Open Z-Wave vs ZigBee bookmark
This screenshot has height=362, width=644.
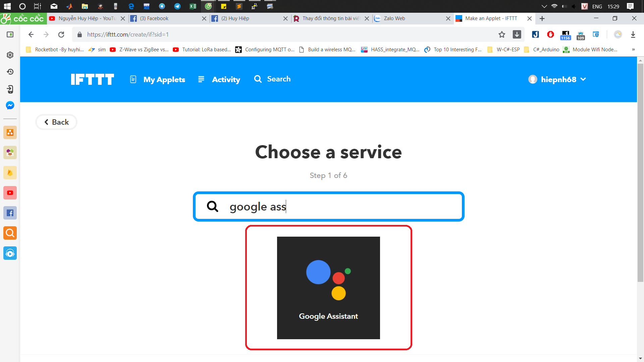[139, 50]
